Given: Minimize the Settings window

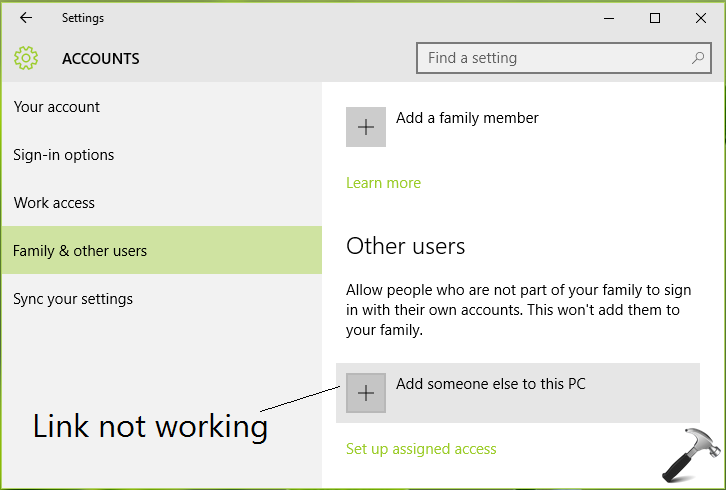Looking at the screenshot, I should point(609,18).
